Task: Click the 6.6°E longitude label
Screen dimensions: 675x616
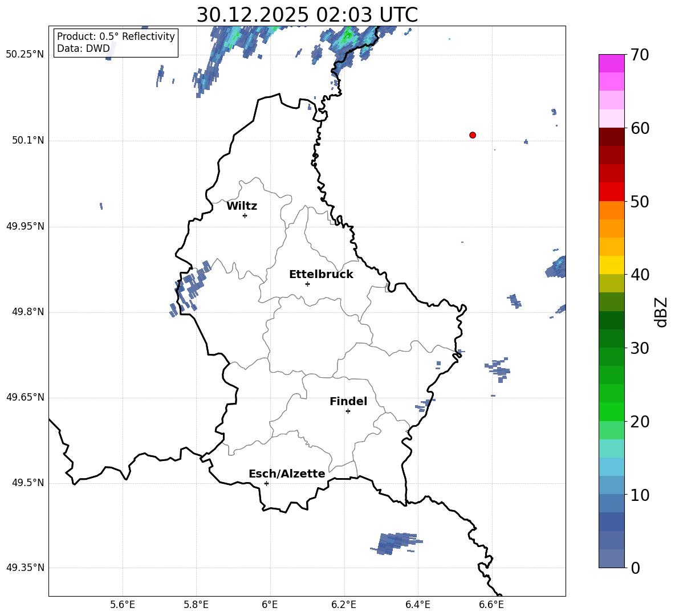Action: pos(491,605)
